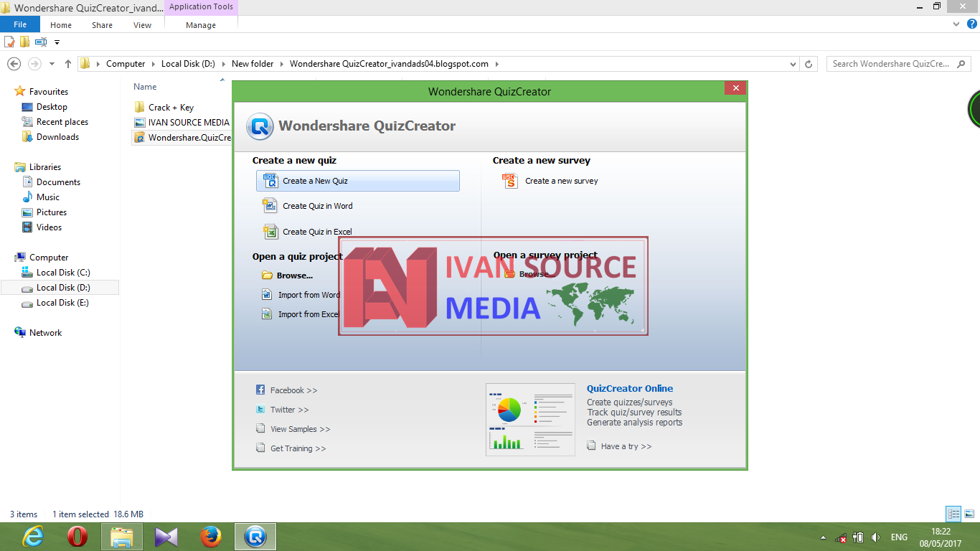Open the recent locations dropdown arrow
Screen dimensions: 980x551
pyautogui.click(x=52, y=64)
